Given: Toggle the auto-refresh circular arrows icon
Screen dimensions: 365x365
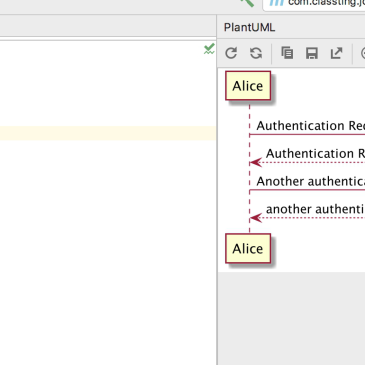Looking at the screenshot, I should (x=256, y=53).
